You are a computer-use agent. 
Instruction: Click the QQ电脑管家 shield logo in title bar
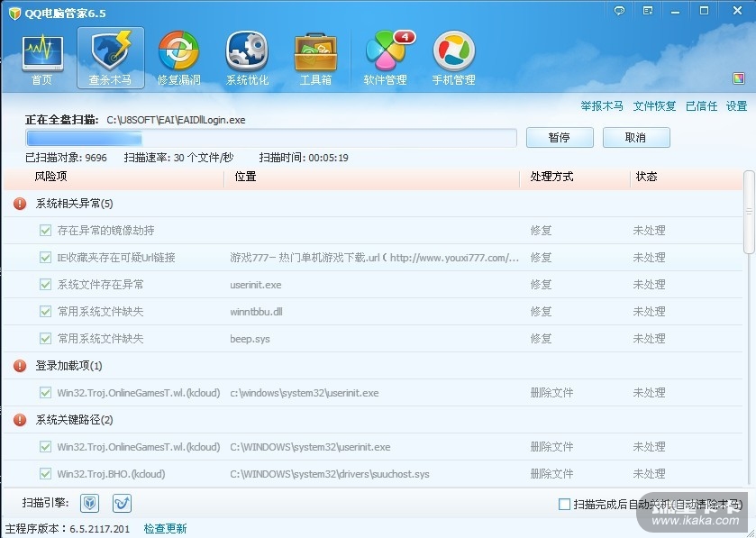(x=14, y=13)
